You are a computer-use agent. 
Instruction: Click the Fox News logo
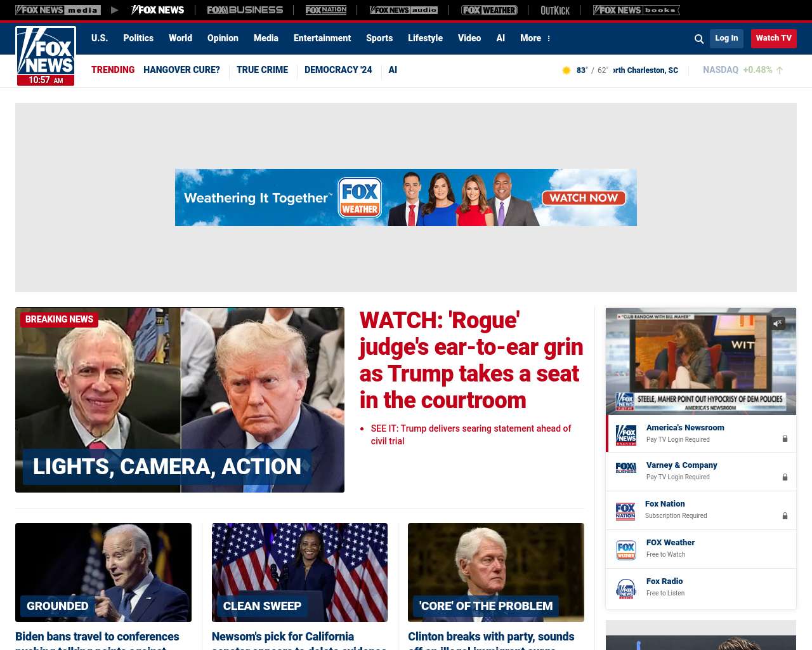(46, 56)
